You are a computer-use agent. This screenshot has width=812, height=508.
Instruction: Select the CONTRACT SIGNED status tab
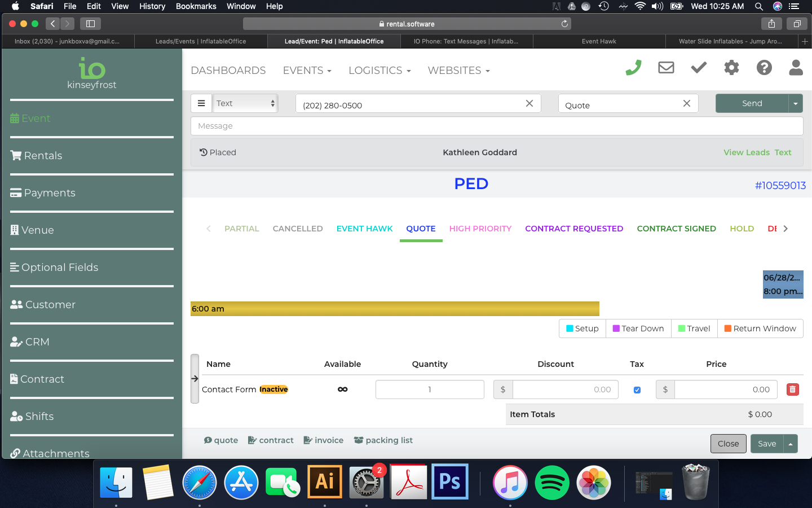point(676,229)
